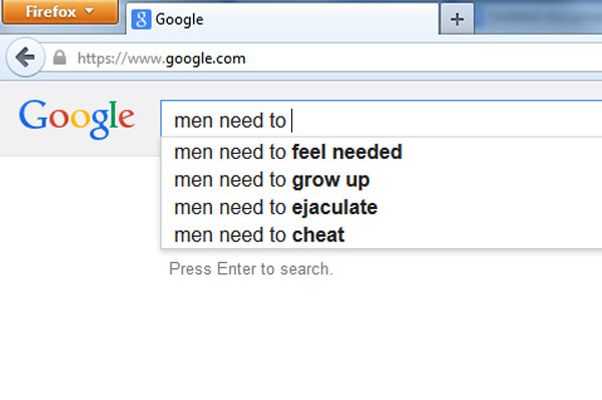Screen dimensions: 602x400
Task: Select suggestion 'men need to cheat'
Action: pos(381,235)
